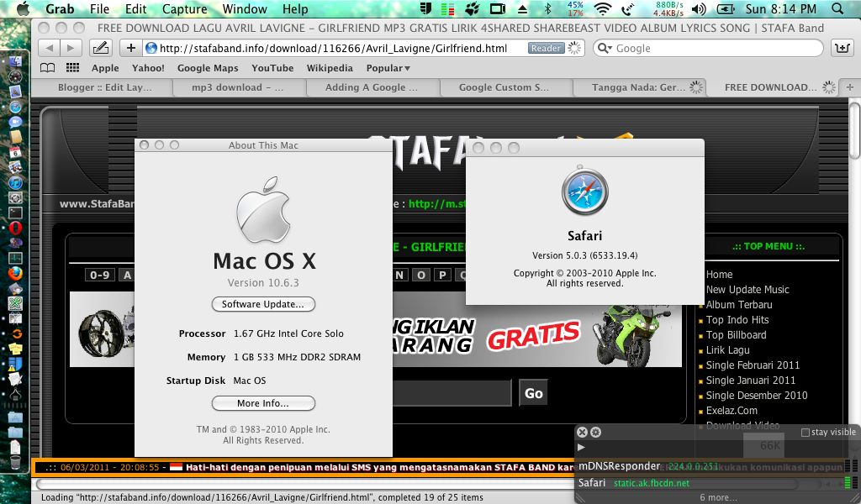Click the Software Update… button
This screenshot has width=861, height=504.
pos(263,304)
